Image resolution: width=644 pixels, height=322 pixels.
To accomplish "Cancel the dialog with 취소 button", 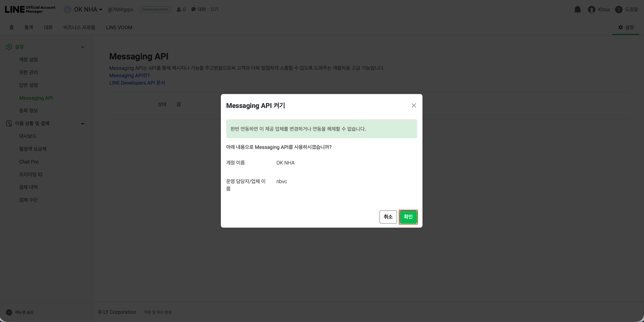I will 388,217.
